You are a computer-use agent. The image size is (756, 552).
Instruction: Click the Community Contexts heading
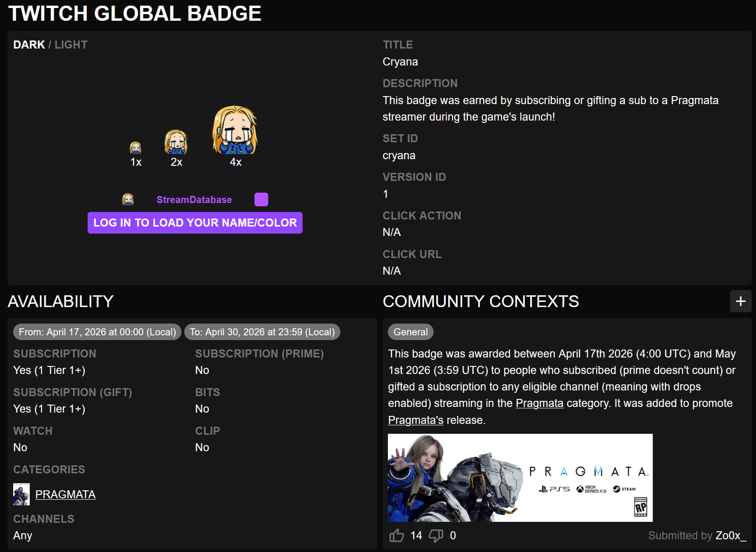481,301
